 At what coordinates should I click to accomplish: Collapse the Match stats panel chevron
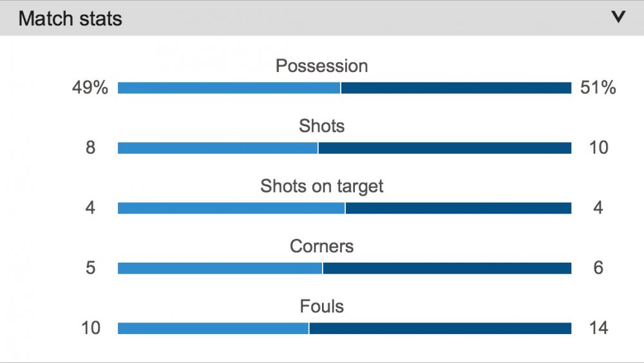pos(618,17)
